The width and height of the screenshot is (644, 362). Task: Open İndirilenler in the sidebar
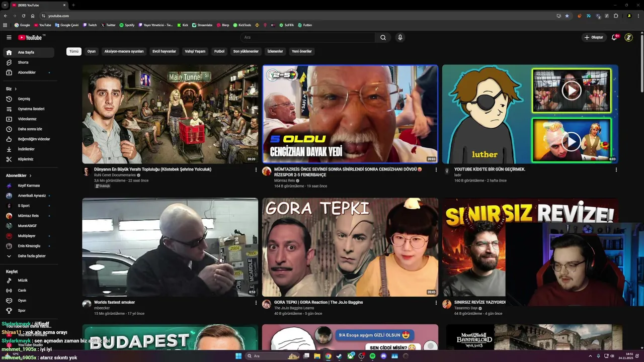pos(28,149)
